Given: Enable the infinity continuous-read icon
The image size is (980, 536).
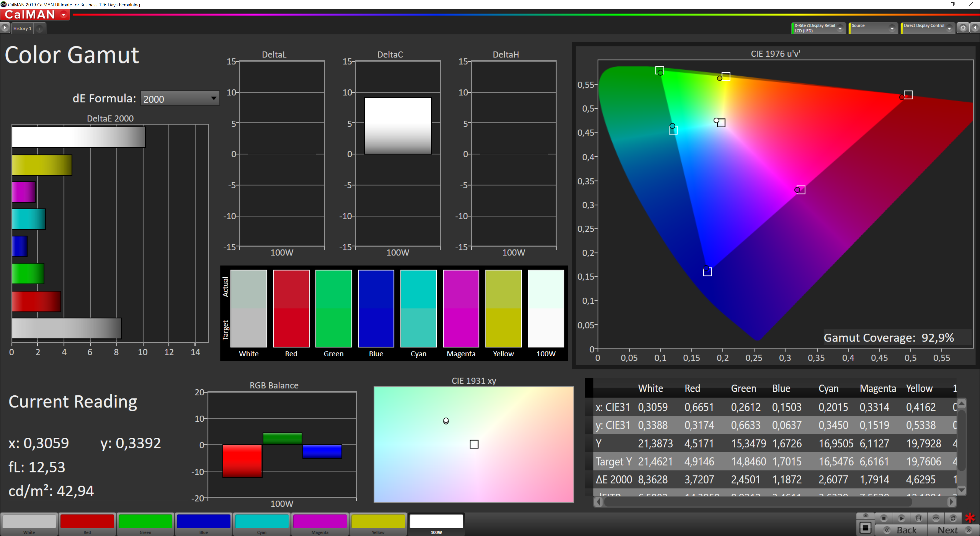Looking at the screenshot, I should 936,518.
